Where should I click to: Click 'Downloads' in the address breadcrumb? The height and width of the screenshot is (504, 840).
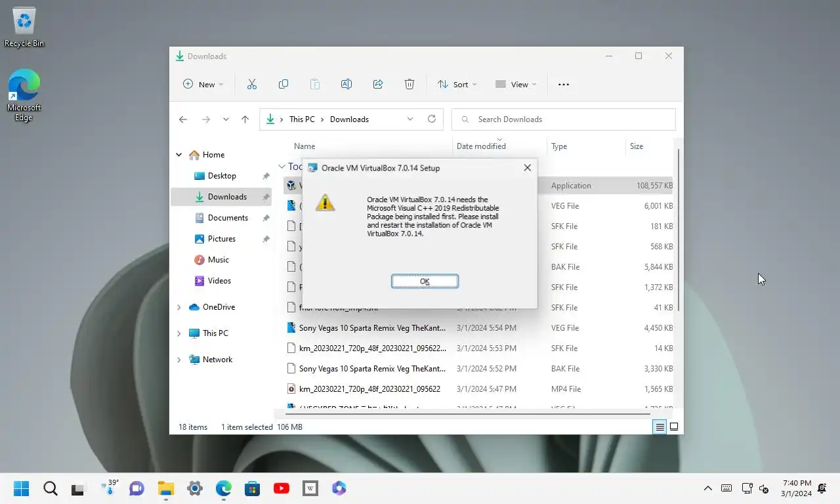(x=349, y=119)
